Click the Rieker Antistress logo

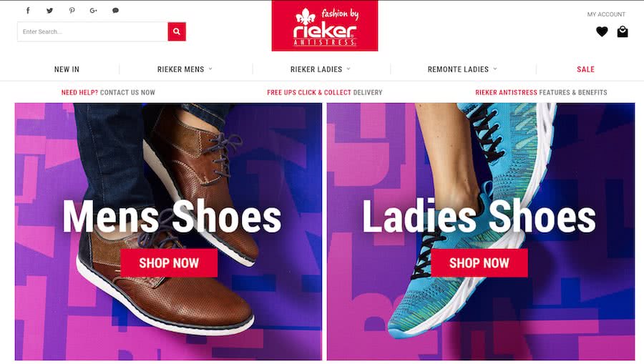(x=324, y=26)
